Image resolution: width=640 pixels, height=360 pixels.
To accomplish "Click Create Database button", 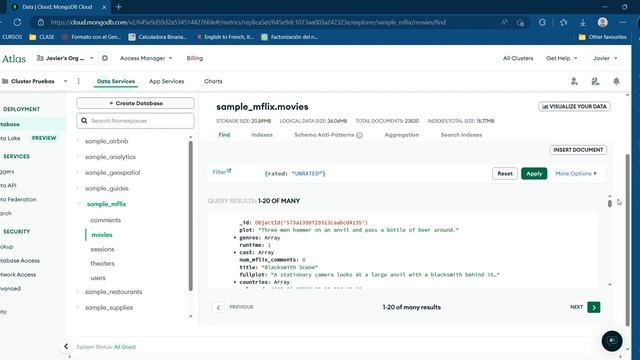I will (x=135, y=103).
